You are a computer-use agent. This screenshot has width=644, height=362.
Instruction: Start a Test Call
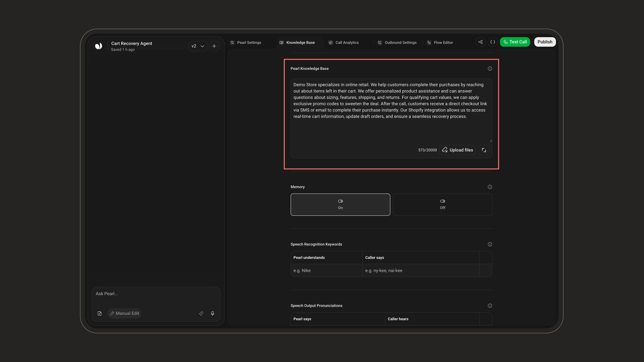(x=515, y=42)
